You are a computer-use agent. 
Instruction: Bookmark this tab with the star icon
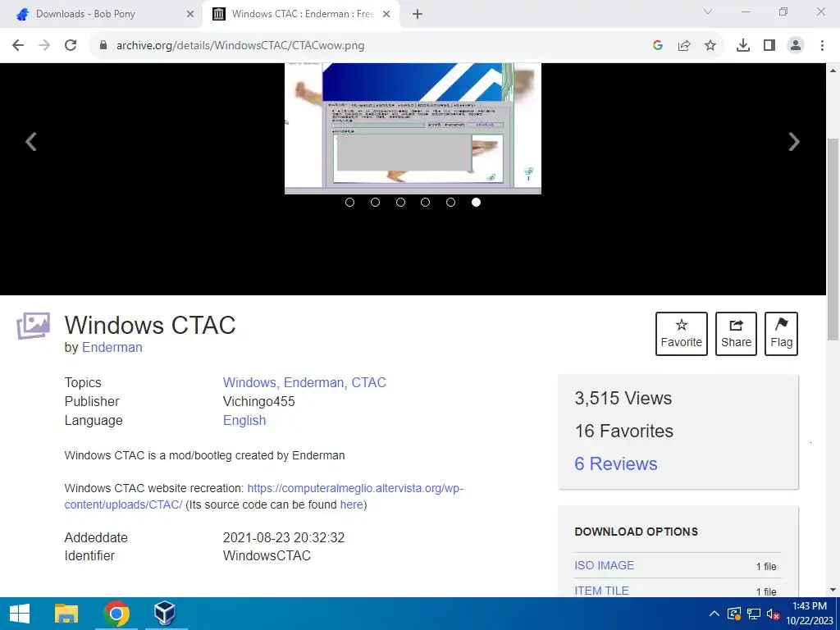(x=710, y=46)
